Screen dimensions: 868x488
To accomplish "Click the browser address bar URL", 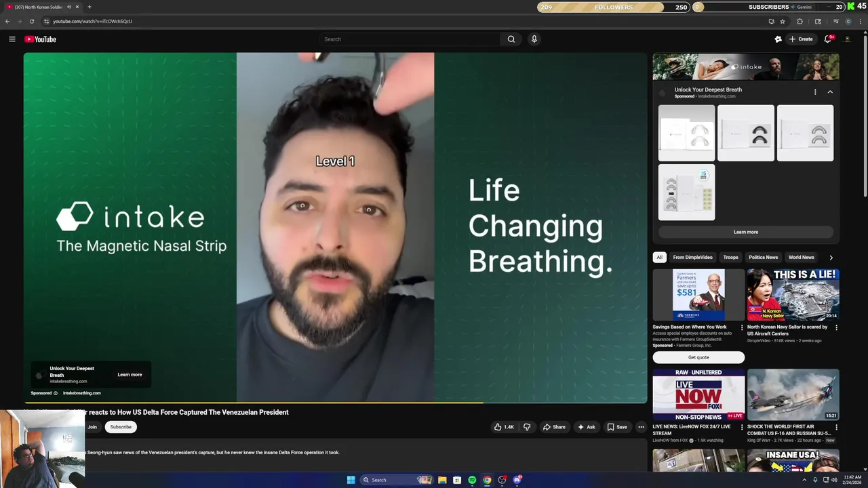I will [92, 21].
